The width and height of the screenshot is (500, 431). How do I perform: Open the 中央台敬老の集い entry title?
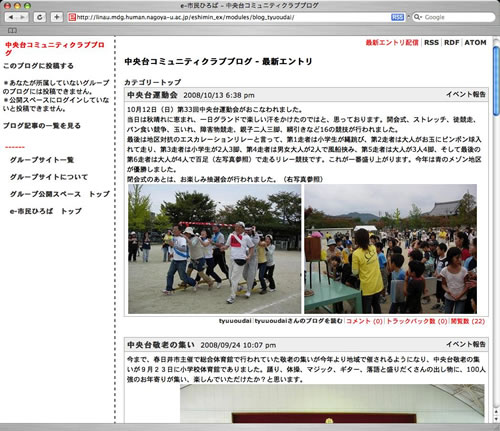point(161,345)
